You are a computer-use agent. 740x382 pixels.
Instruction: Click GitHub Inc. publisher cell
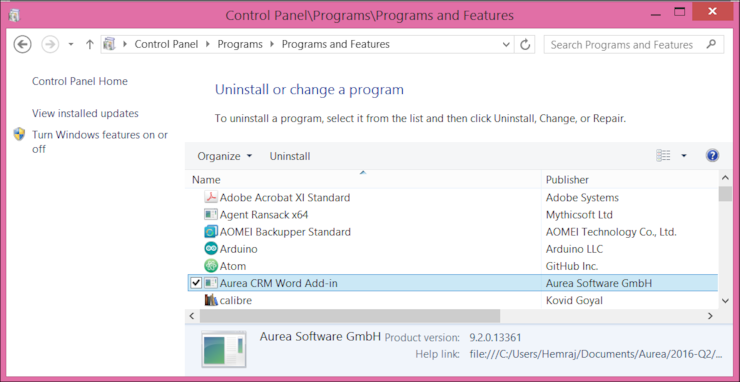coord(572,266)
